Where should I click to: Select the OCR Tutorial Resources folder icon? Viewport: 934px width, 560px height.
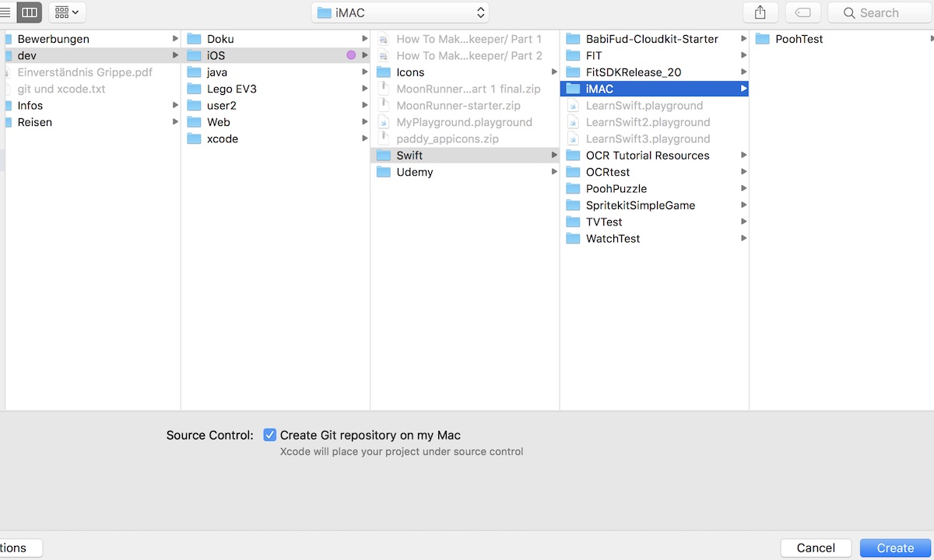pos(574,155)
